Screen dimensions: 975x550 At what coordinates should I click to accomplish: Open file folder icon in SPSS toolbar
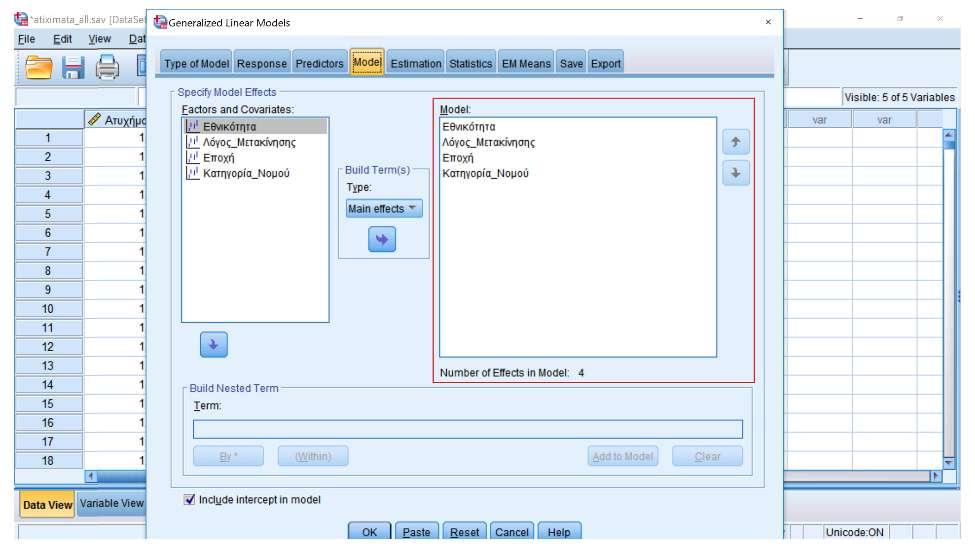pos(39,67)
